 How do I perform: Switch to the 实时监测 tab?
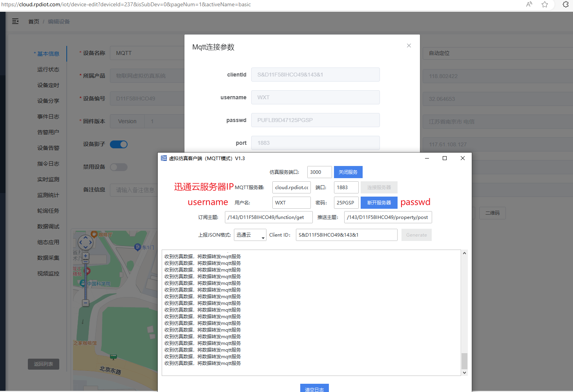48,179
